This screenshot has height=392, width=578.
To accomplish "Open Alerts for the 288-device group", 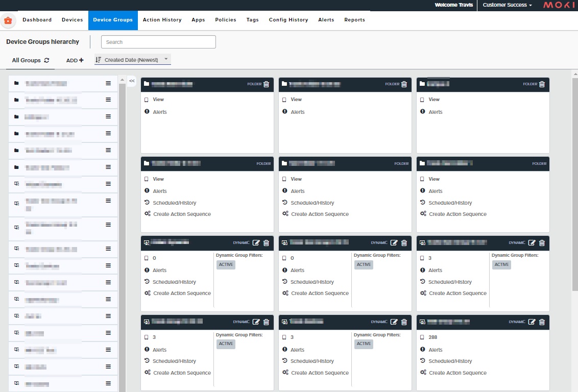I will tap(435, 350).
